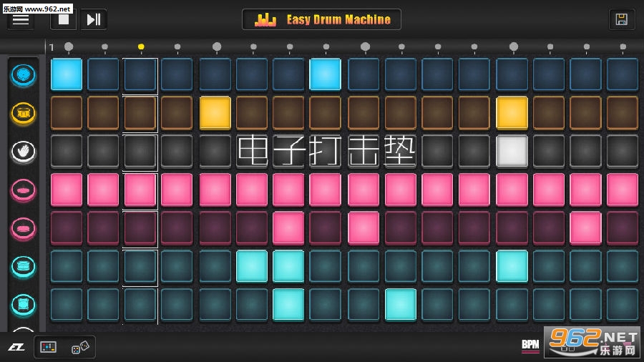Enable dark maroon hi-hat pad at step 1
Viewport: 644px width, 362px height.
pos(67,228)
